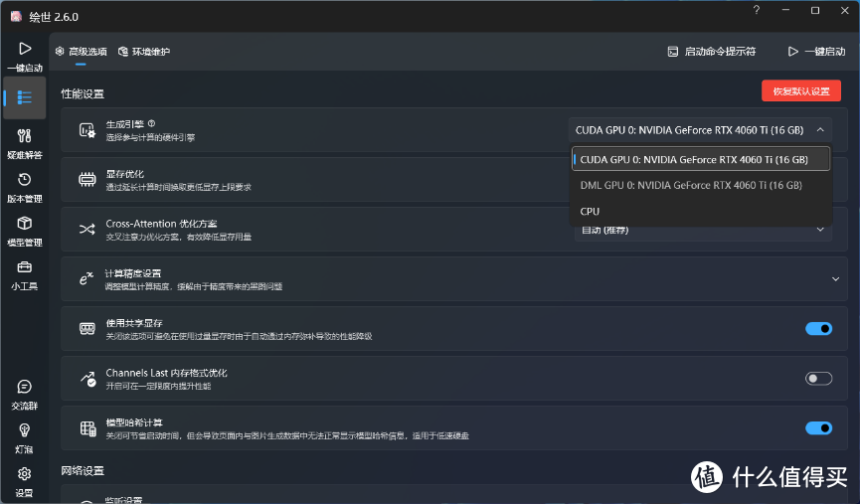860x504 pixels.
Task: Open the 疑难解答 troubleshooting sidebar item
Action: pos(24,143)
